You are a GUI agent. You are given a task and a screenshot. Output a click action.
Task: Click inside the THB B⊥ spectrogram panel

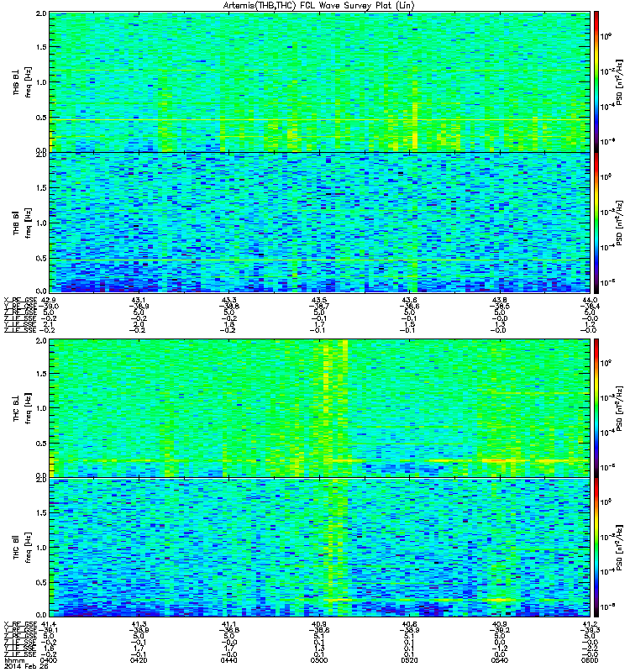(319, 81)
